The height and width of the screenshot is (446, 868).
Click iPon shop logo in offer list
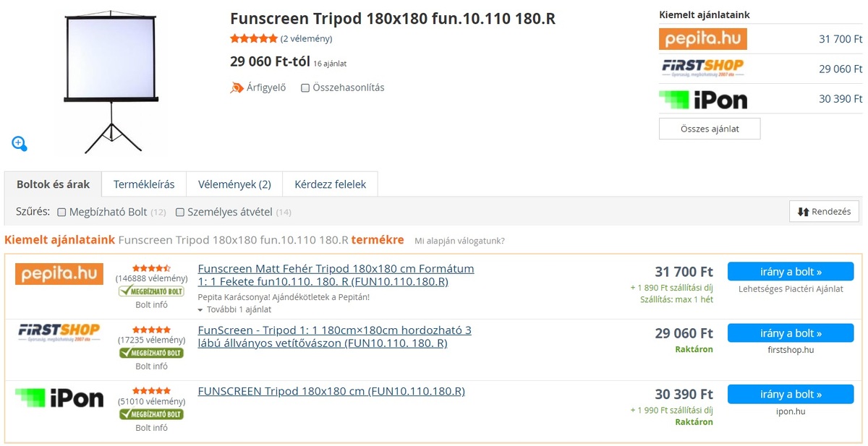pos(59,398)
